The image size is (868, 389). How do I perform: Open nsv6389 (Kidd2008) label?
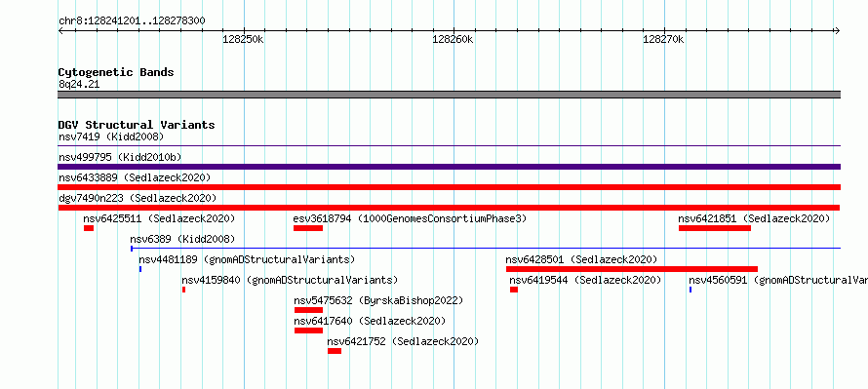point(182,239)
